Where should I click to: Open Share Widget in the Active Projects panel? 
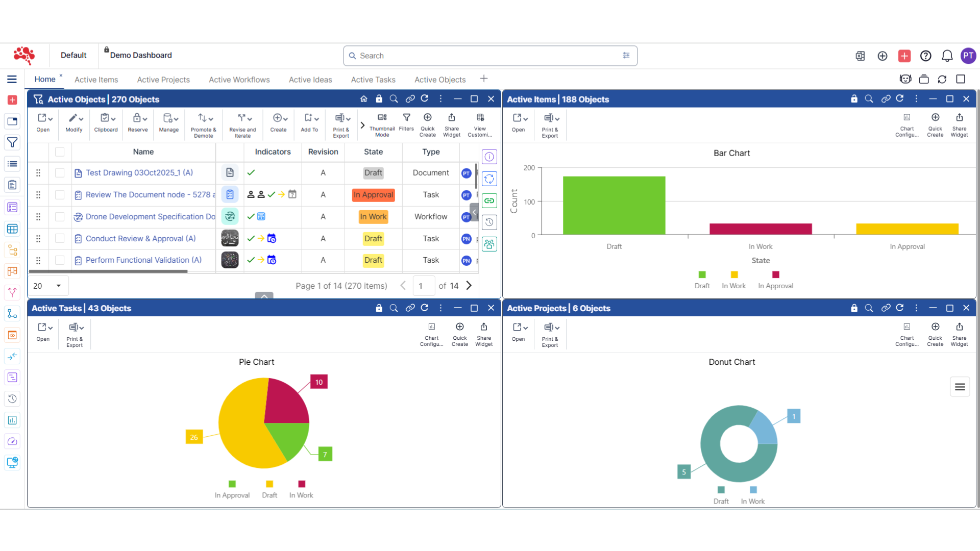tap(959, 334)
